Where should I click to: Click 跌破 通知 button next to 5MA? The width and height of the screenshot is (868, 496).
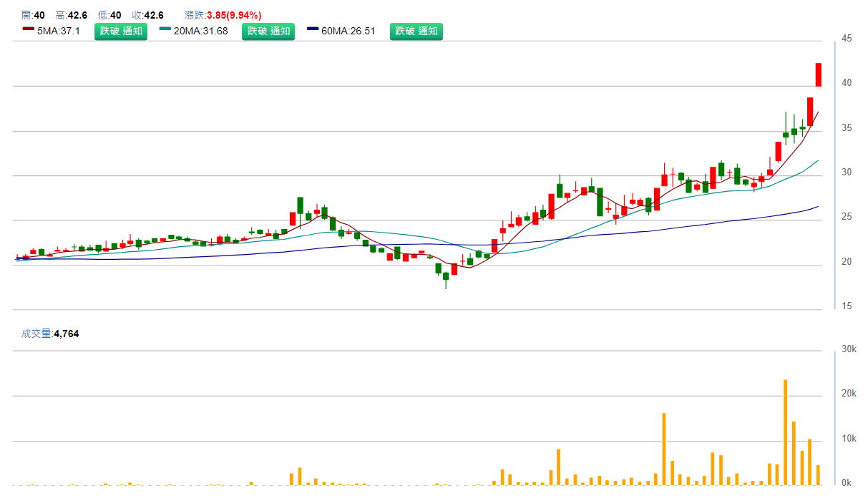(x=120, y=31)
